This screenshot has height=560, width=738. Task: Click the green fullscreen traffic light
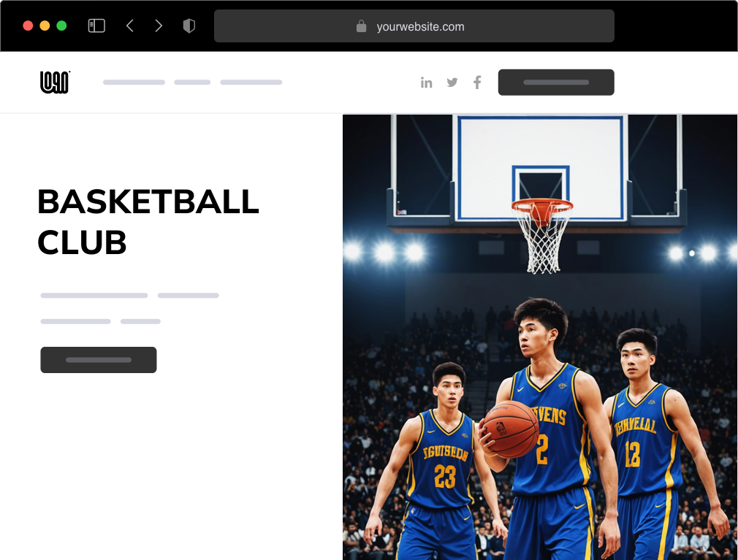[62, 24]
